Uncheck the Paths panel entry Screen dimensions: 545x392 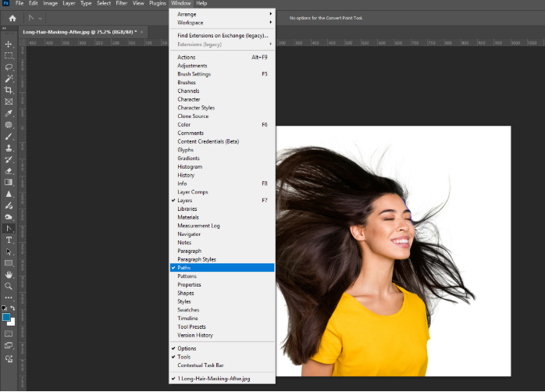pyautogui.click(x=222, y=268)
